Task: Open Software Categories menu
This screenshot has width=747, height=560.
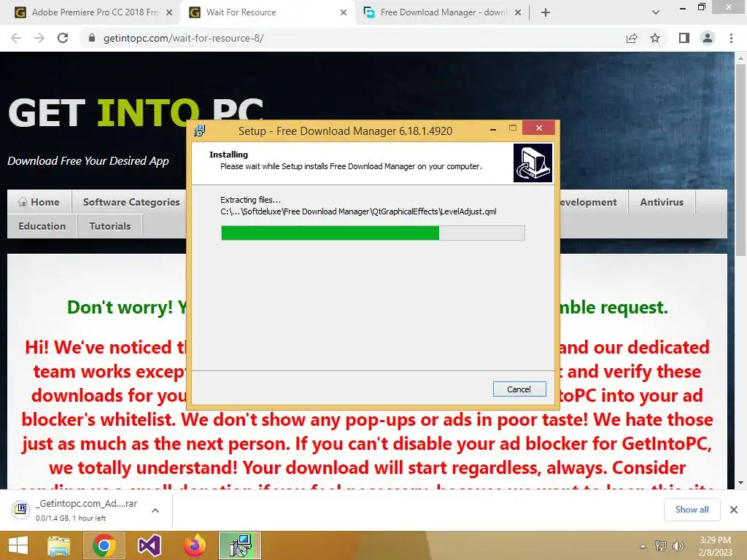Action: pyautogui.click(x=131, y=202)
